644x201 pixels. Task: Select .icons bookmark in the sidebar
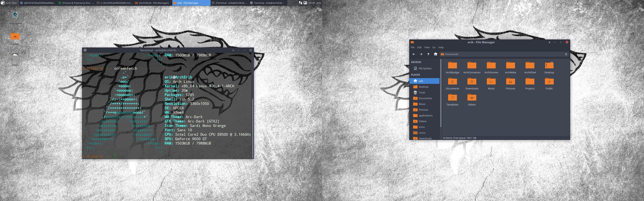pyautogui.click(x=425, y=133)
